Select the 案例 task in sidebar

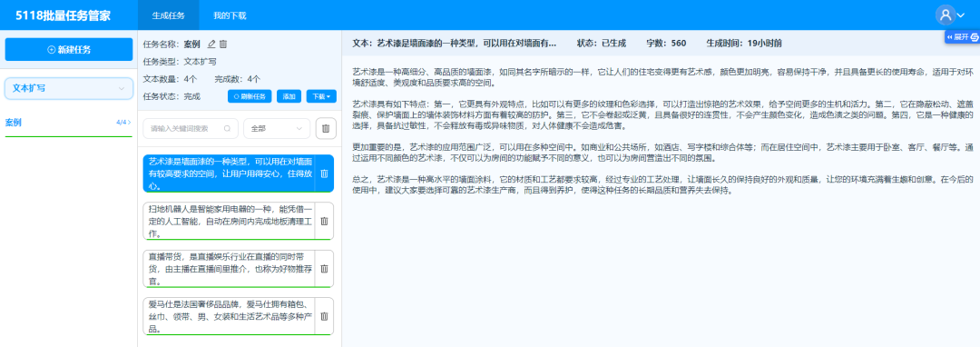[69, 123]
